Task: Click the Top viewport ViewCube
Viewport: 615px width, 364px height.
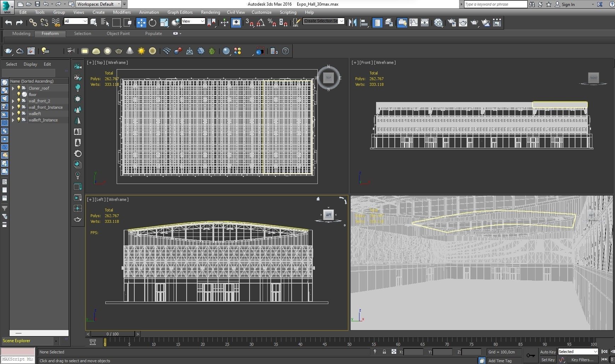Action: (x=328, y=78)
